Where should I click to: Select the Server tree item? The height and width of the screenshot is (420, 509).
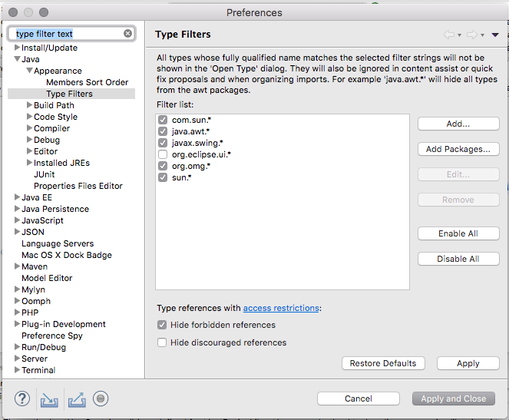(x=35, y=359)
